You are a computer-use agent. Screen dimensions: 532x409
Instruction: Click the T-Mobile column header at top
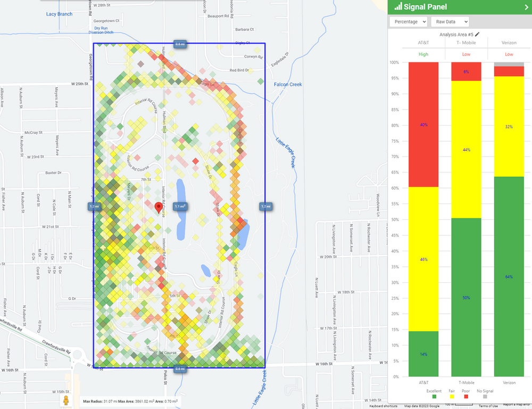[466, 43]
